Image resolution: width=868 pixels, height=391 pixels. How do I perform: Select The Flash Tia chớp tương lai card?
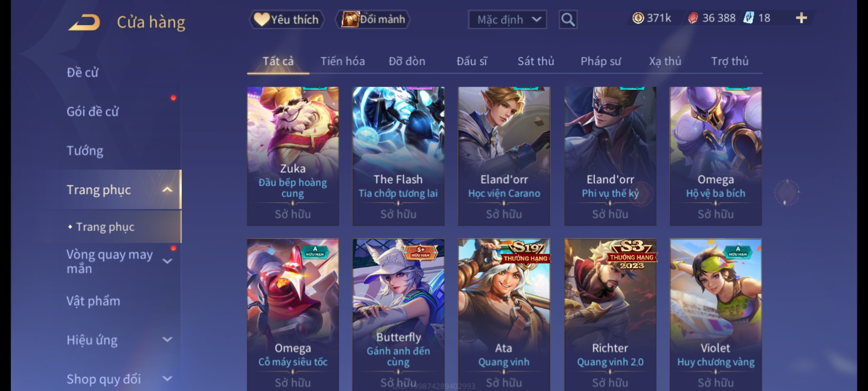(399, 156)
